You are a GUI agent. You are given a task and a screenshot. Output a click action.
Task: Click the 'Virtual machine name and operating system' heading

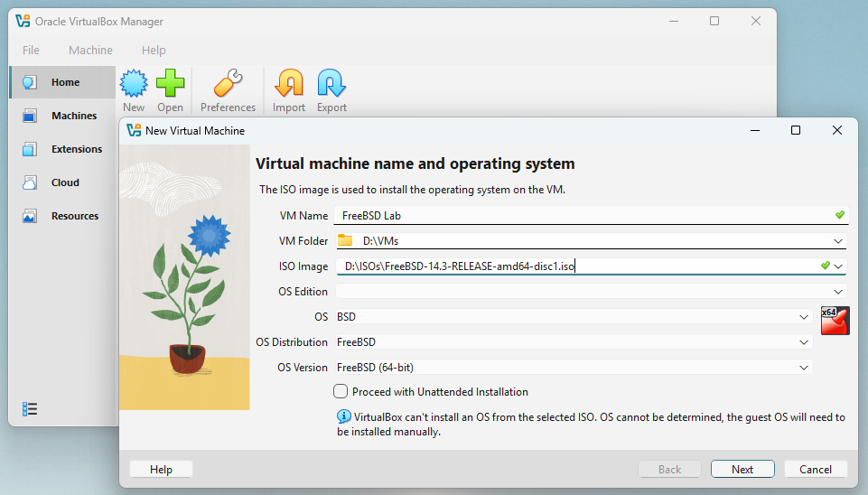415,163
